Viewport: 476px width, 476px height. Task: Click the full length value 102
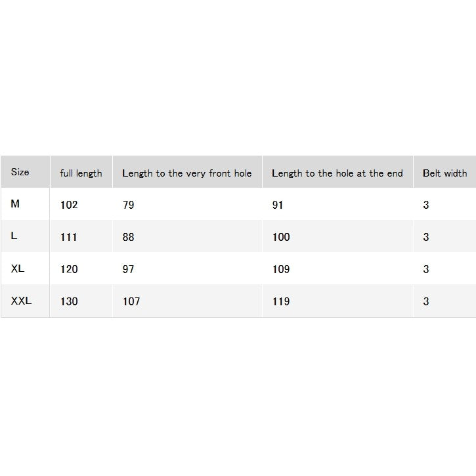tap(69, 205)
